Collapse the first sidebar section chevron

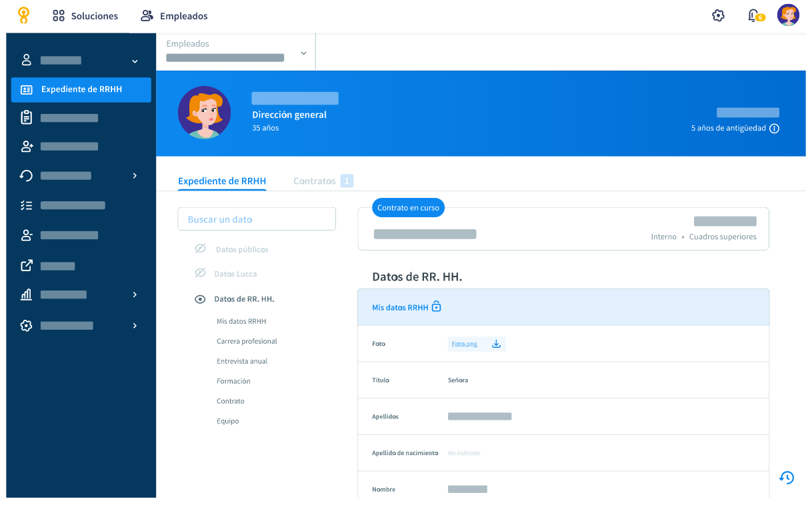[x=135, y=61]
